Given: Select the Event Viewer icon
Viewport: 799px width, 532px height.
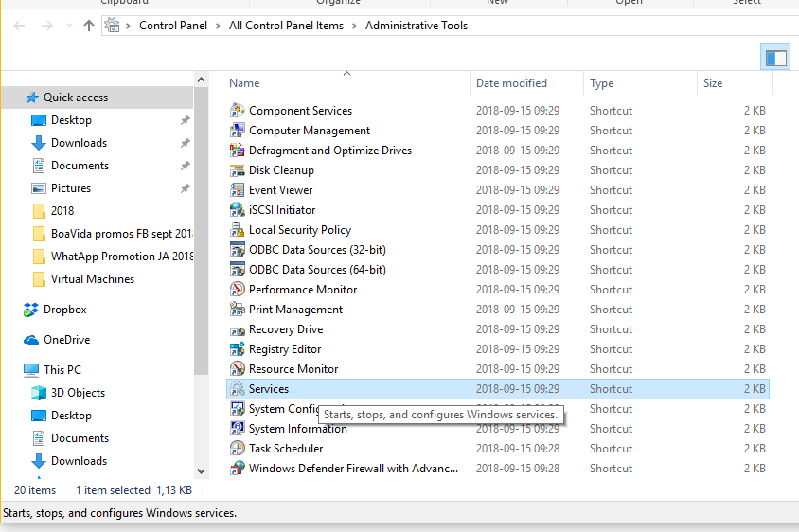Looking at the screenshot, I should [237, 190].
